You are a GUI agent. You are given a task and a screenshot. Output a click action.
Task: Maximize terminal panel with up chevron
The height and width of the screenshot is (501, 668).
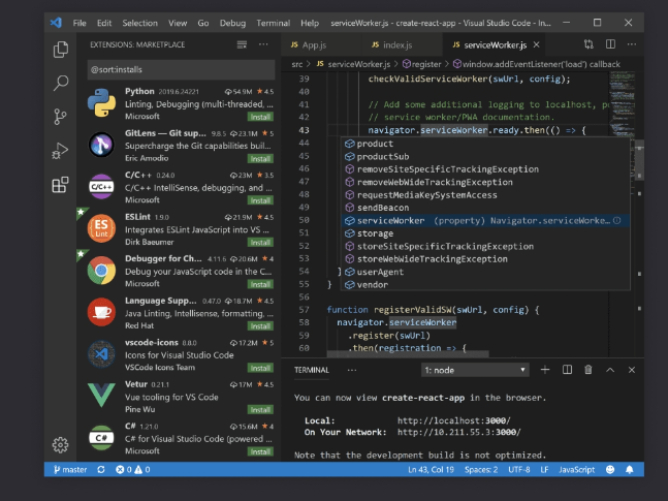point(610,370)
